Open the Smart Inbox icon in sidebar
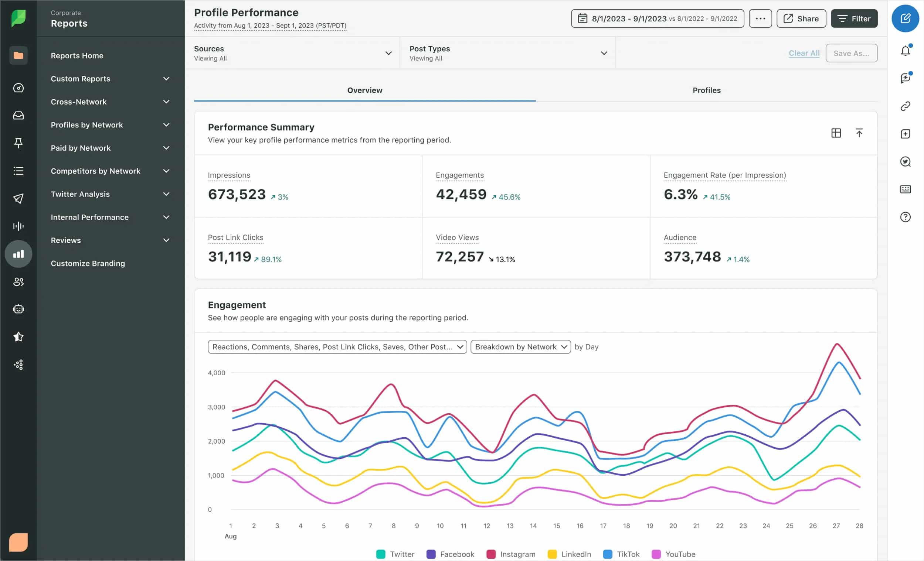924x561 pixels. (18, 116)
